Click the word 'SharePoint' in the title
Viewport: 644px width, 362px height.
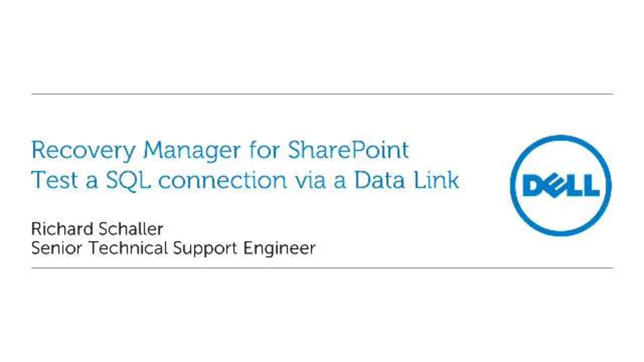click(348, 151)
